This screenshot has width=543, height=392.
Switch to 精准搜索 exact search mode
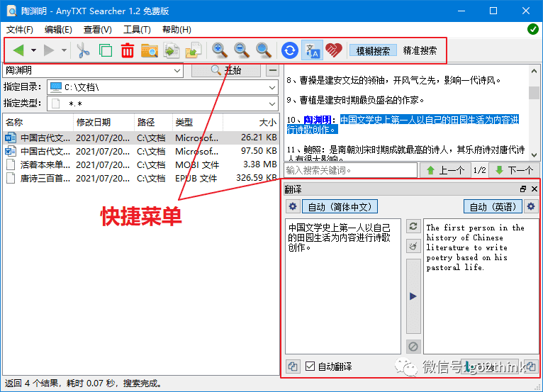[x=420, y=50]
